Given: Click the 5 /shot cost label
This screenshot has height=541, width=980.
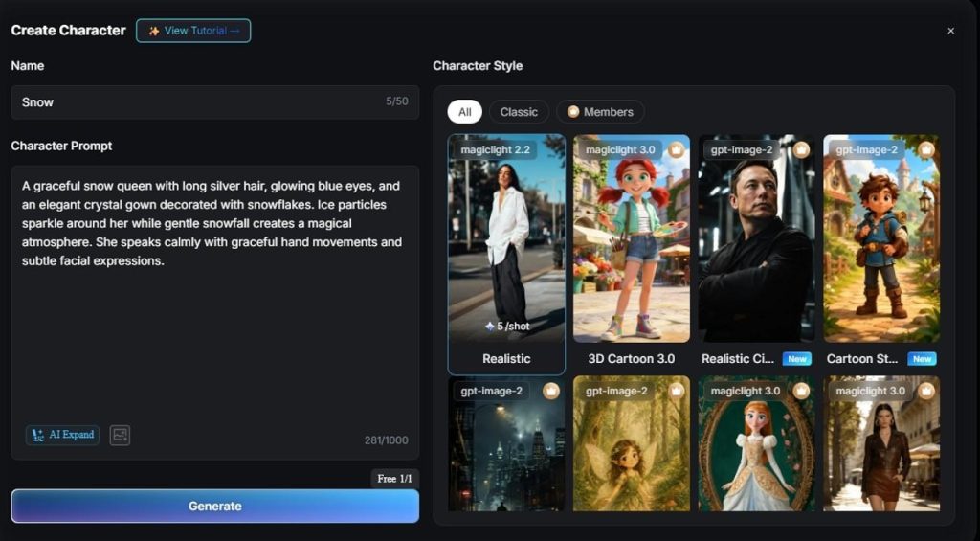Looking at the screenshot, I should tap(507, 326).
